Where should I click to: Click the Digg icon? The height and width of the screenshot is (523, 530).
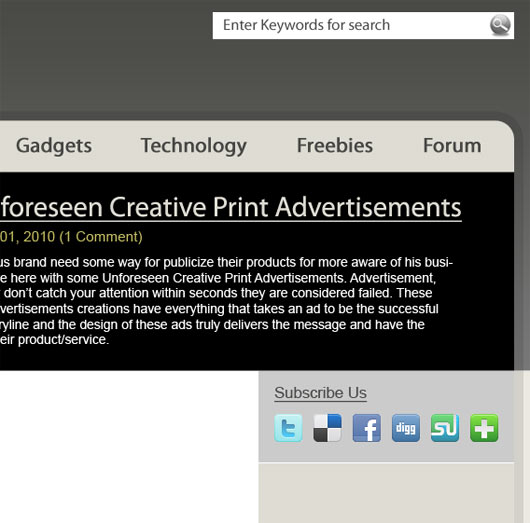406,428
